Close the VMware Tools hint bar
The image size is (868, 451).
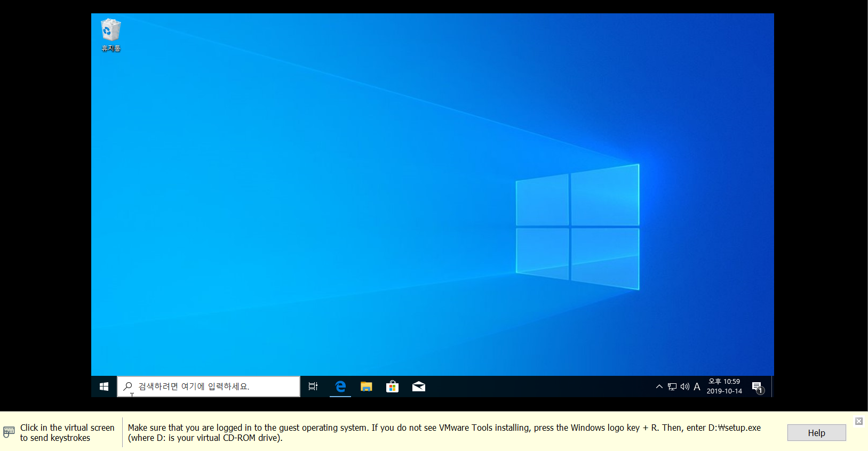click(859, 421)
